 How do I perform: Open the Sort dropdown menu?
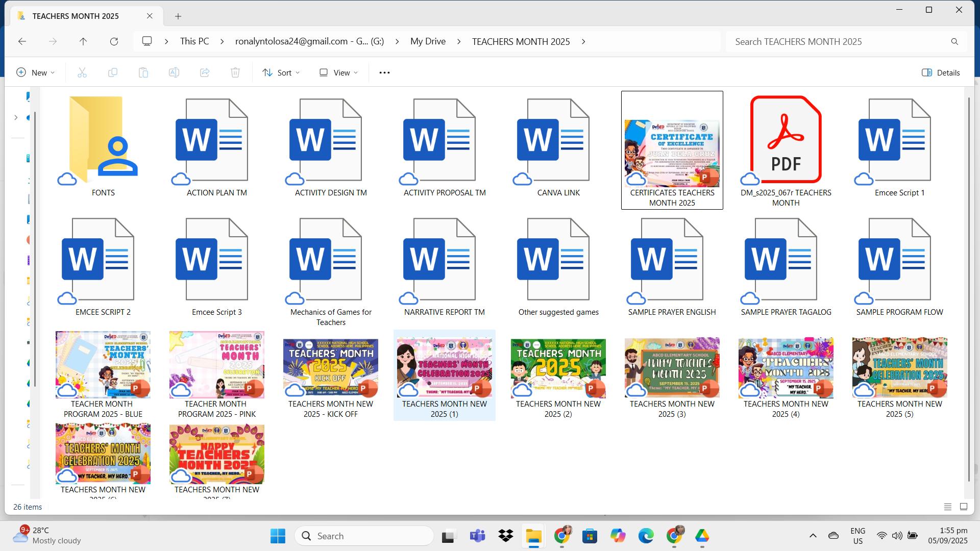point(281,72)
